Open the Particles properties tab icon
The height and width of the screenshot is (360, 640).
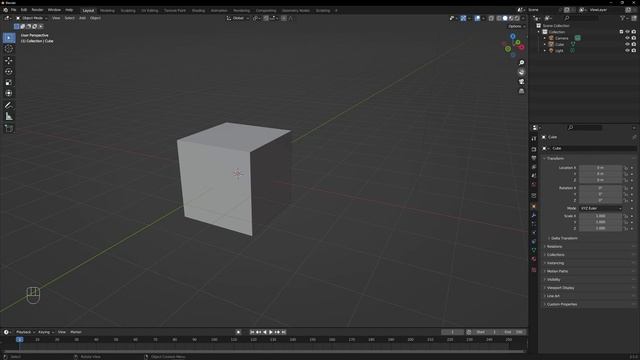[534, 224]
